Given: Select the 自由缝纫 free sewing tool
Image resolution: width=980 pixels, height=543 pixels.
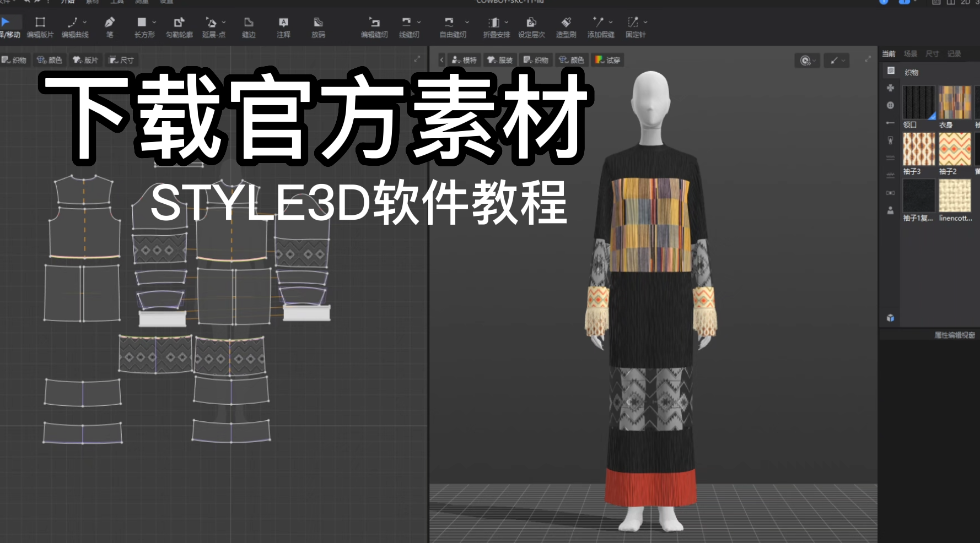Looking at the screenshot, I should point(453,27).
